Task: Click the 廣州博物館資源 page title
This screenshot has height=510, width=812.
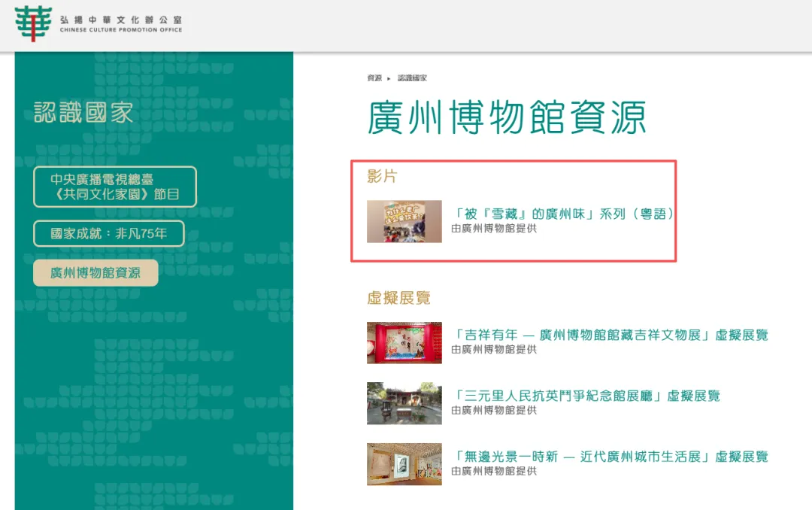Action: 507,117
